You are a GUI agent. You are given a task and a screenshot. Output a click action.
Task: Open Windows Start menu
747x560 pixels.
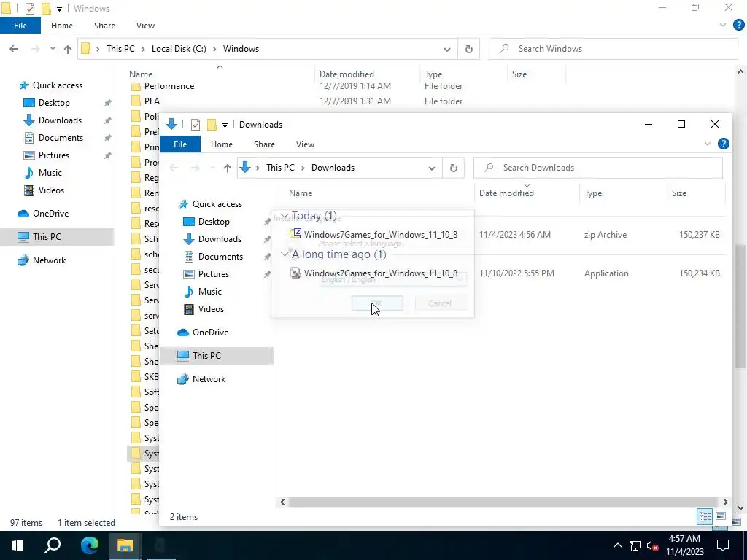coord(18,545)
